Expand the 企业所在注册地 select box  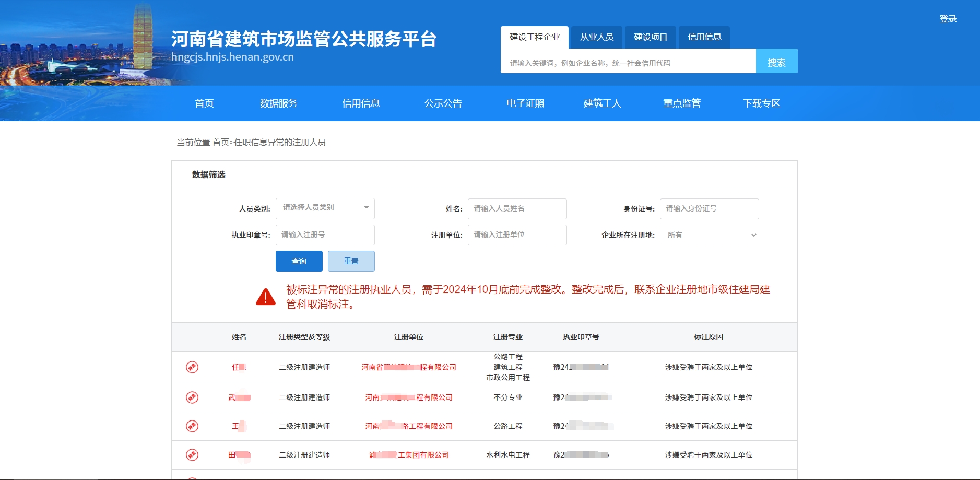coord(709,235)
